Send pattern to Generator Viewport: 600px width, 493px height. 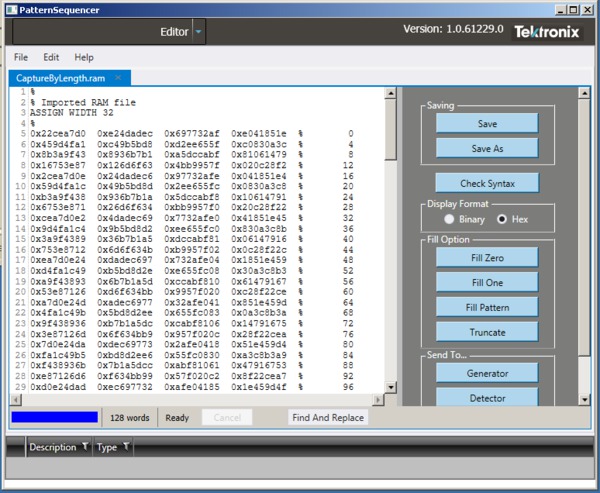tap(487, 373)
